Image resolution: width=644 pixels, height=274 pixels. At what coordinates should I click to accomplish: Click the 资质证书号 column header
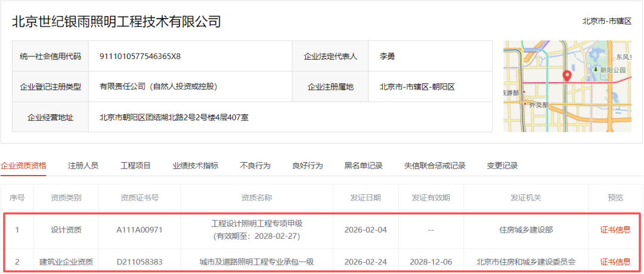140,198
